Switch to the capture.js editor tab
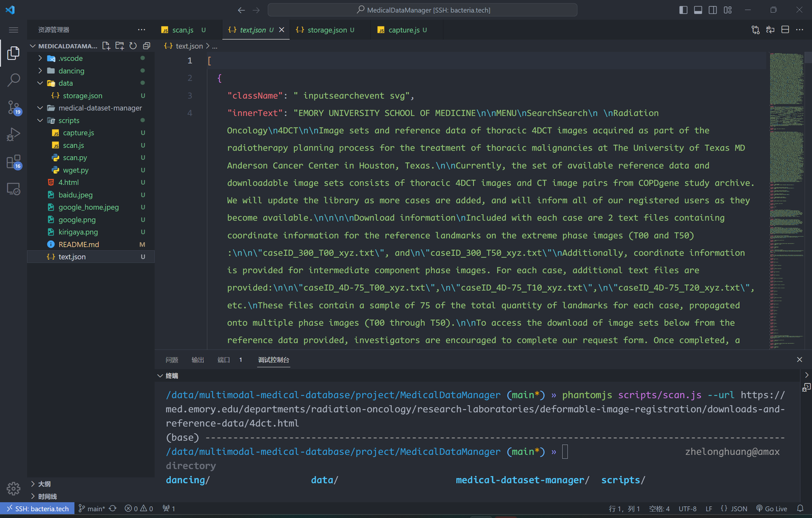Screen dimensions: 812x518 click(403, 30)
